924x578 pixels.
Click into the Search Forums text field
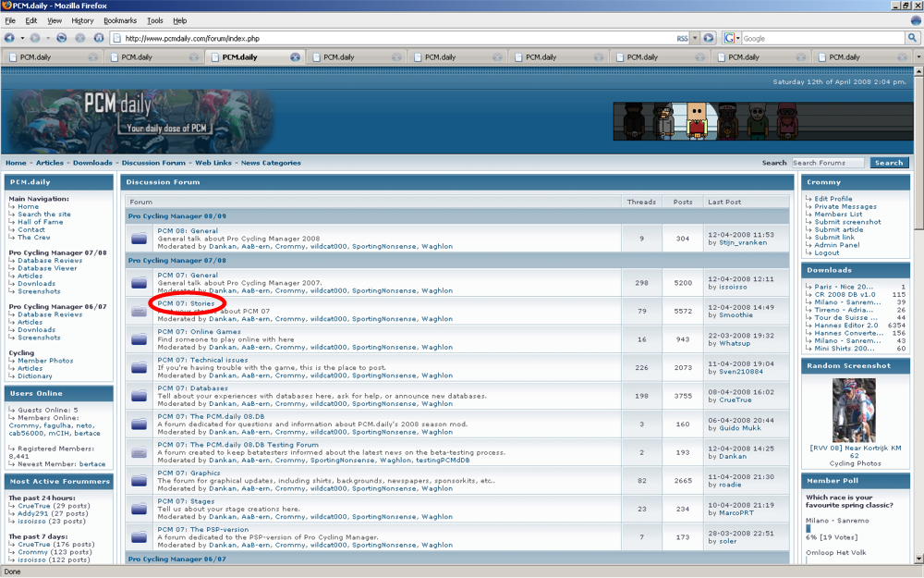point(827,163)
